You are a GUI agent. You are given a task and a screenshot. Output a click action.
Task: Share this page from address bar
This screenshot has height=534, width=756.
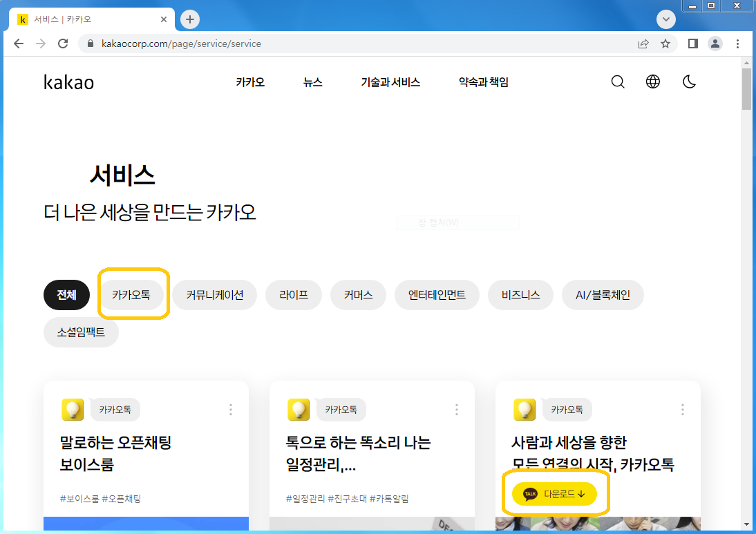click(643, 44)
